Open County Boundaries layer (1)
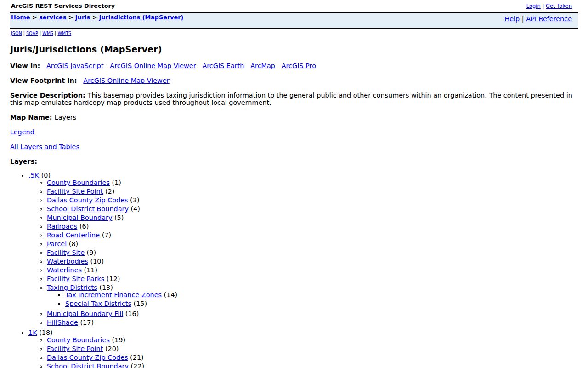This screenshot has height=368, width=588. pos(78,183)
